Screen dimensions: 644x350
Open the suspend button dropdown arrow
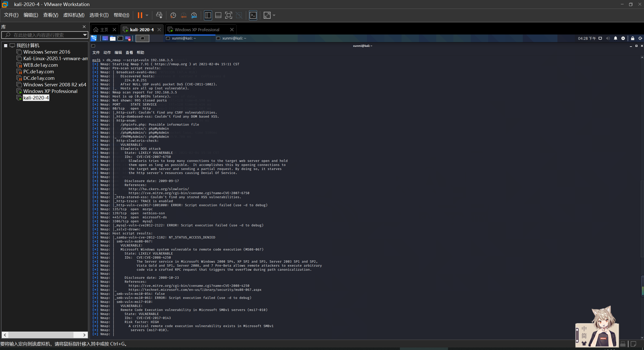tap(147, 15)
